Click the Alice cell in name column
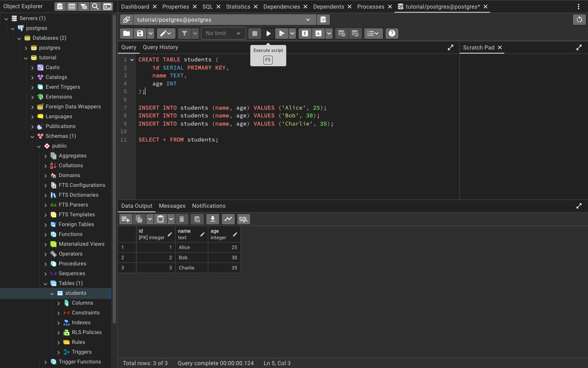This screenshot has height=368, width=588. click(192, 247)
